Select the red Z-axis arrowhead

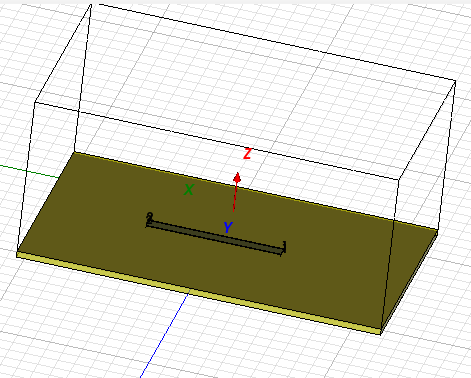(237, 178)
